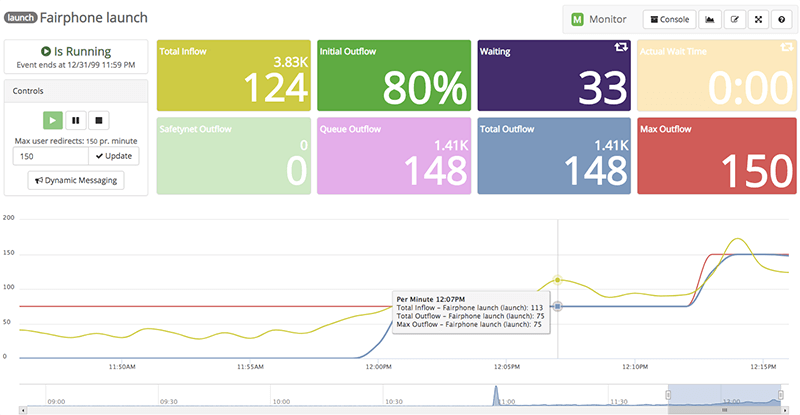Click the scroll left arrow under timeline
800x415 pixels.
click(24, 409)
